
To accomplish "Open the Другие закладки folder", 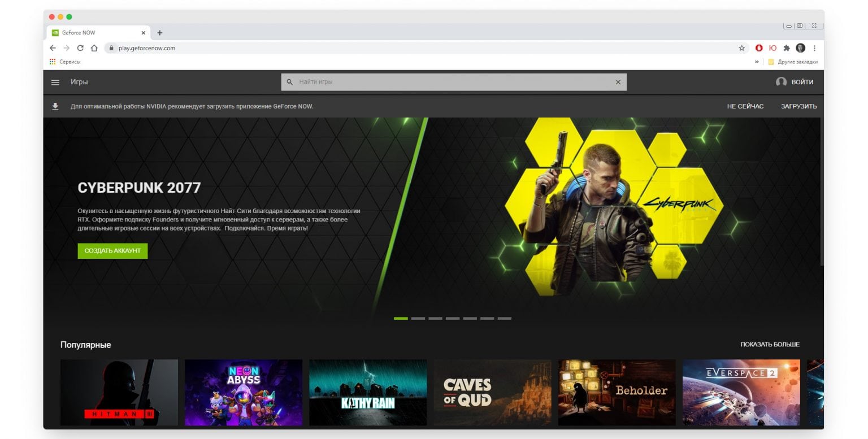I will pyautogui.click(x=792, y=62).
